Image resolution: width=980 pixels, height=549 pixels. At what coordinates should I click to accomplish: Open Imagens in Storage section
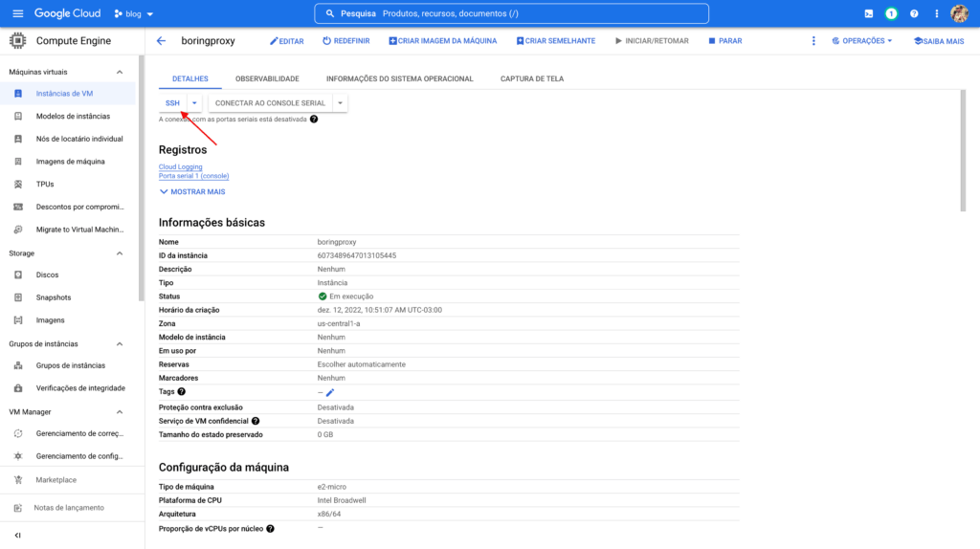(68, 319)
